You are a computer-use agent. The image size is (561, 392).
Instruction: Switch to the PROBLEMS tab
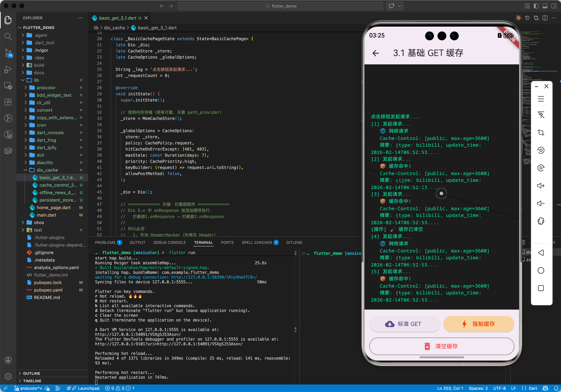point(105,242)
